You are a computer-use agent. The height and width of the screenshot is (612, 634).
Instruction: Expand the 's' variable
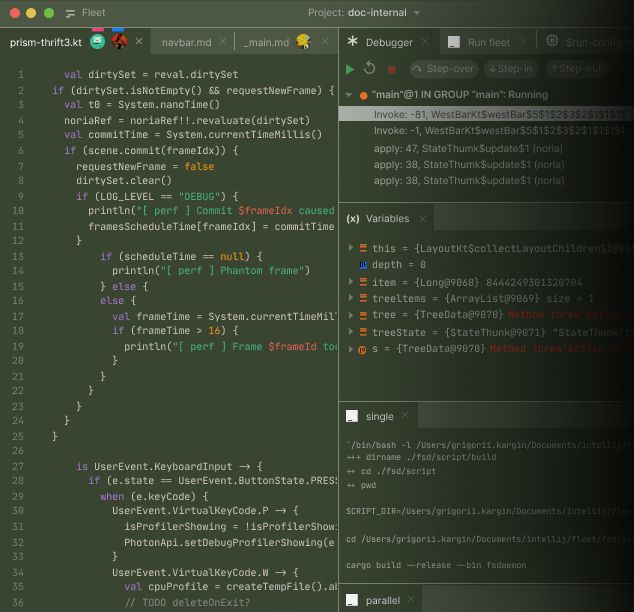[x=351, y=348]
